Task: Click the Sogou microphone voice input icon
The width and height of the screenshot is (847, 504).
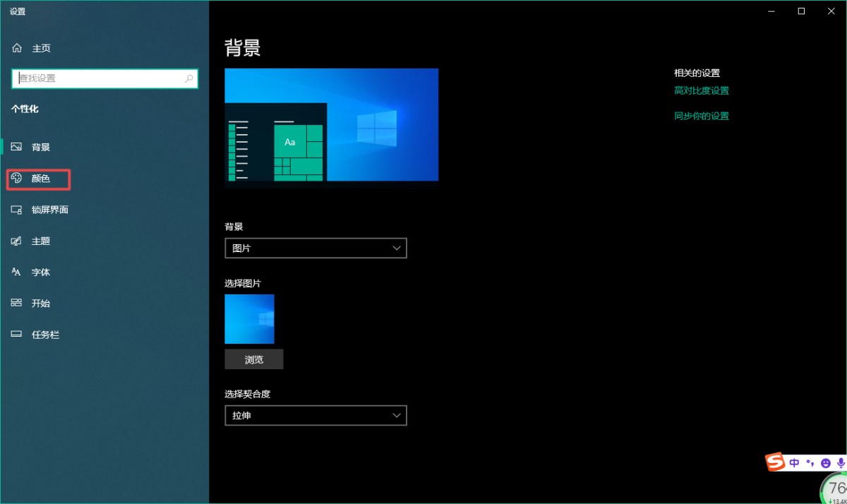Action: 841,463
